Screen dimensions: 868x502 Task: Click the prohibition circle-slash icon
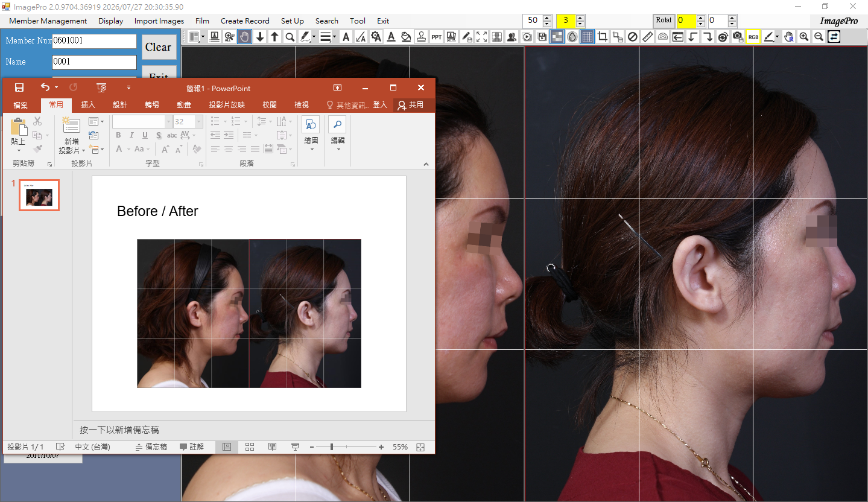[633, 37]
